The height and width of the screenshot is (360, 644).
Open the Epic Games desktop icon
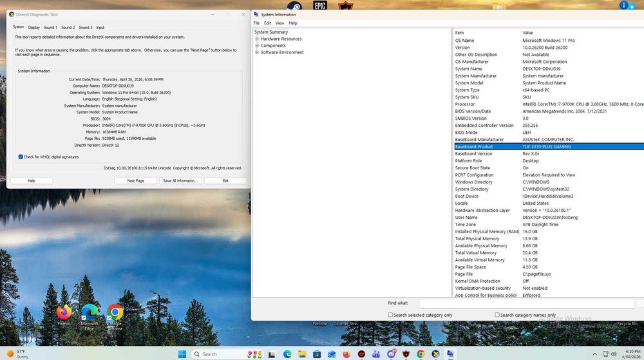320,5
